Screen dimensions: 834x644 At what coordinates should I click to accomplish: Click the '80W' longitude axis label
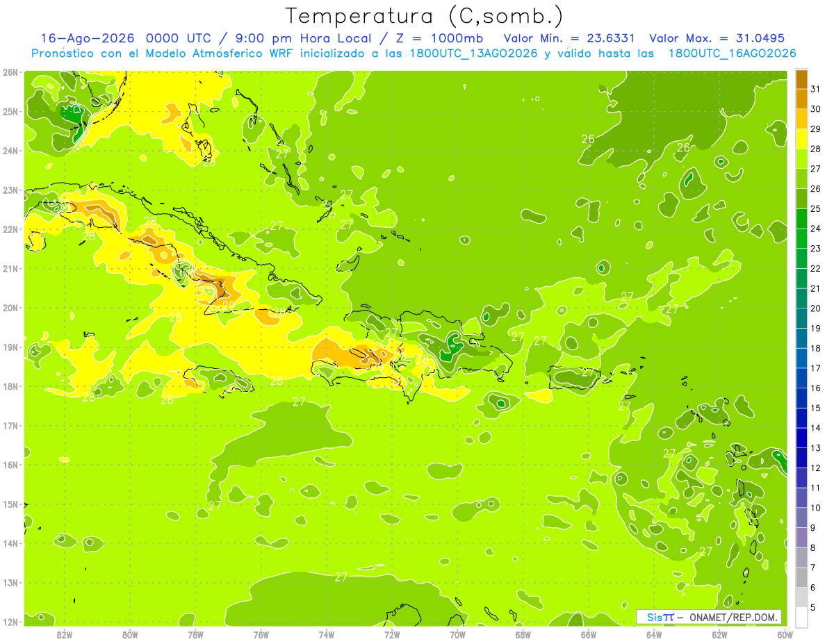(130, 634)
